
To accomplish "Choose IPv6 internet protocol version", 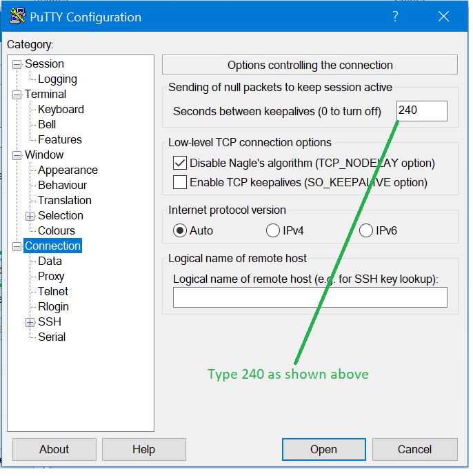I will tap(366, 230).
